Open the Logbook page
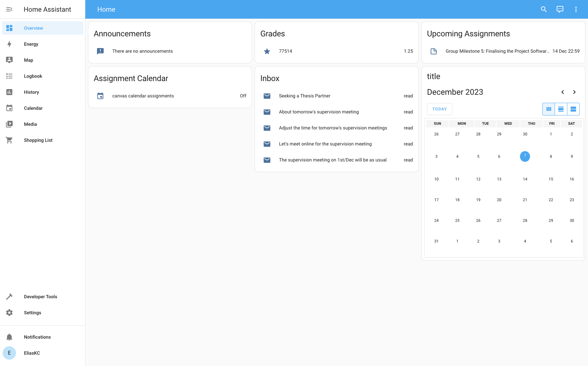Screen dimensions: 588x366 [x=43, y=76]
